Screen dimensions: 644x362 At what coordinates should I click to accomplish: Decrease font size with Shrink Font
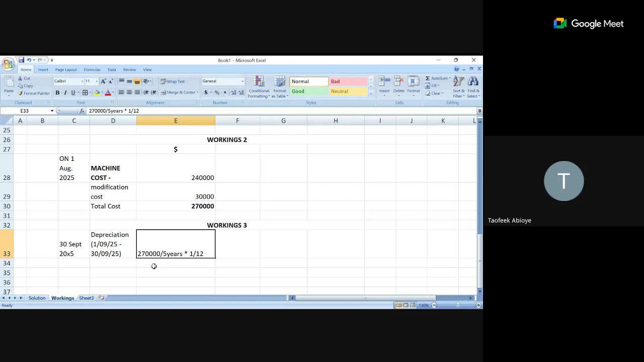pyautogui.click(x=111, y=81)
